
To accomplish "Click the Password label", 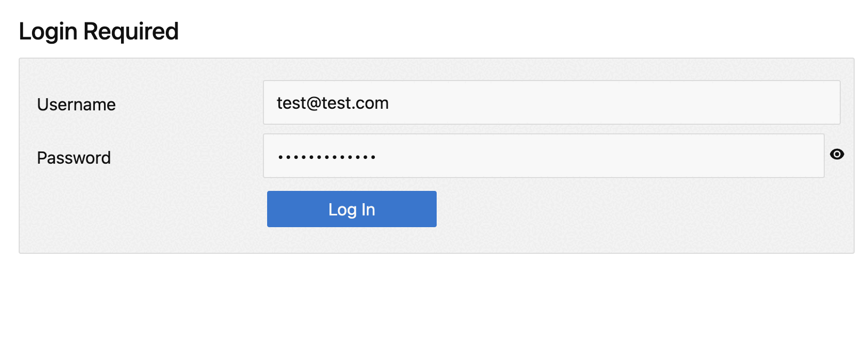I will (74, 158).
